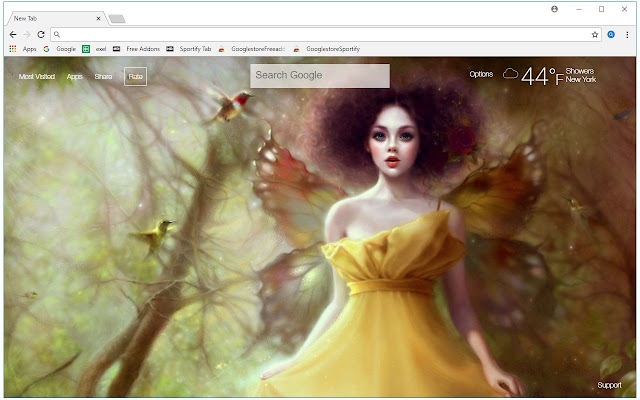Open the Apps grid icon in bookmarks bar
This screenshot has width=640, height=400.
(x=13, y=49)
